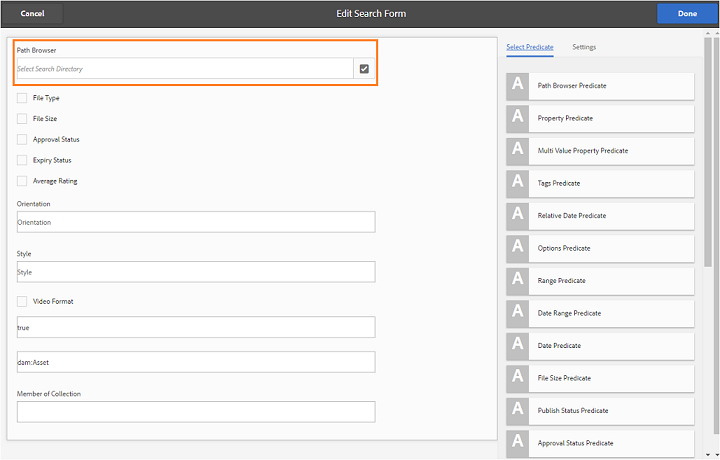Click the Cancel button
This screenshot has width=720, height=460.
tap(32, 13)
